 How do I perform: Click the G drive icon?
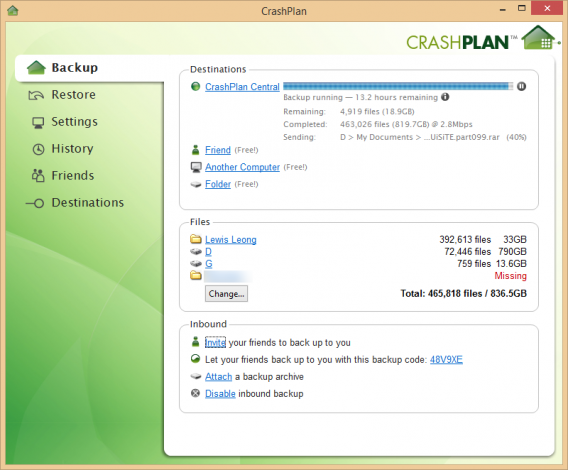point(196,264)
